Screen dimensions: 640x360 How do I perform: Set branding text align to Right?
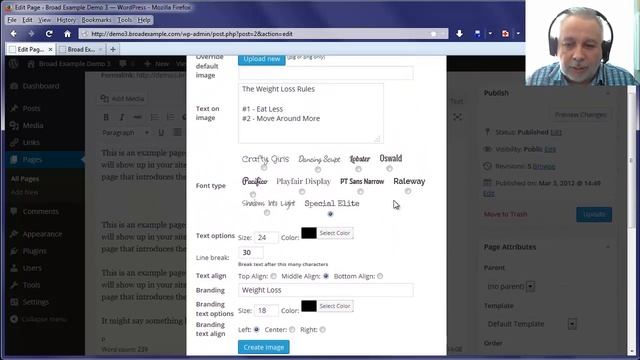[322, 329]
